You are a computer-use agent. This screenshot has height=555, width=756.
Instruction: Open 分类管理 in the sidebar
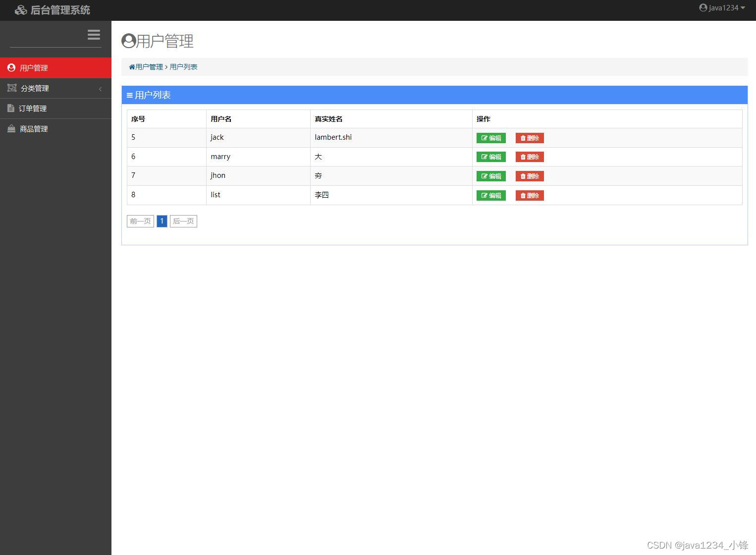click(55, 88)
